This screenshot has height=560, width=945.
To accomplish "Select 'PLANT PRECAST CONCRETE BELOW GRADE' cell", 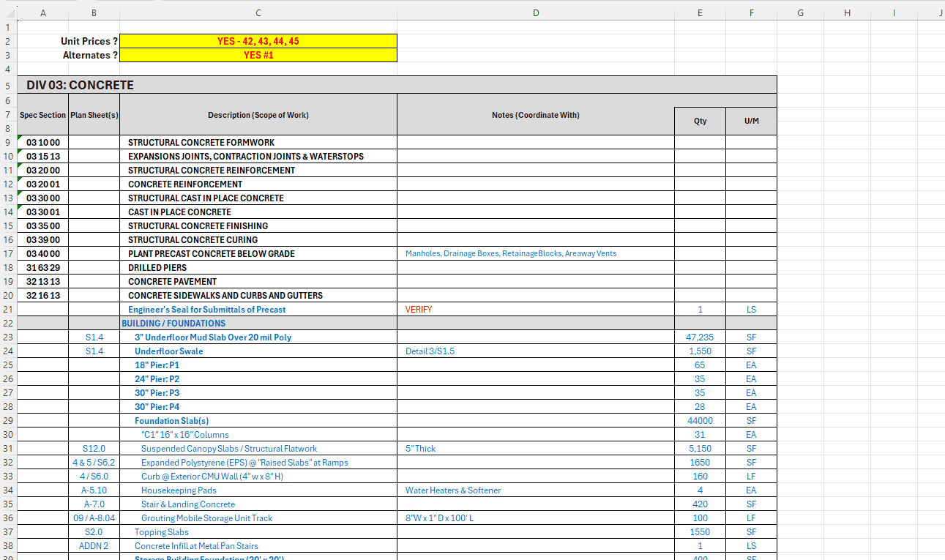I will [258, 253].
